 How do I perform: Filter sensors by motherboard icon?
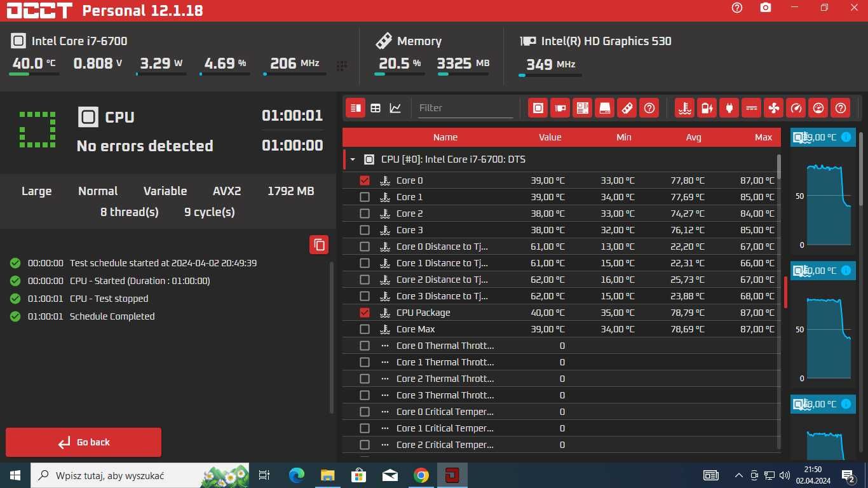tap(582, 108)
